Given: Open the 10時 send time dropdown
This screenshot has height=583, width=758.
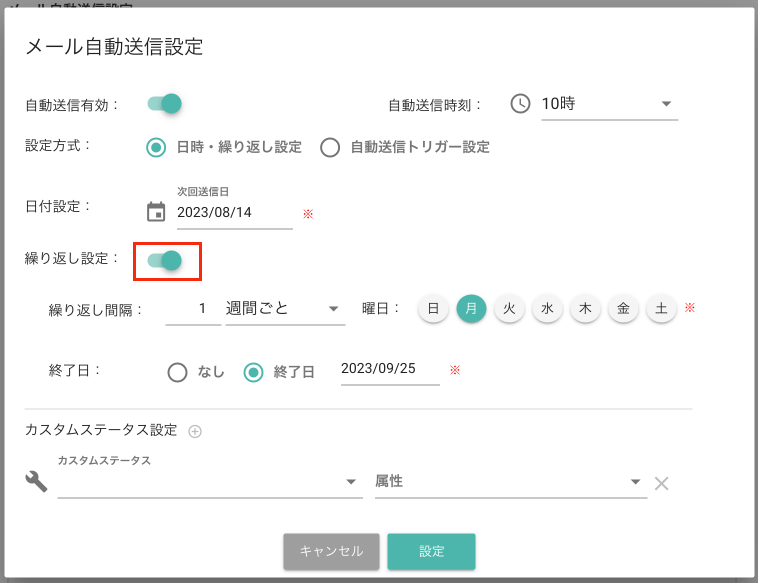Looking at the screenshot, I should 610,104.
